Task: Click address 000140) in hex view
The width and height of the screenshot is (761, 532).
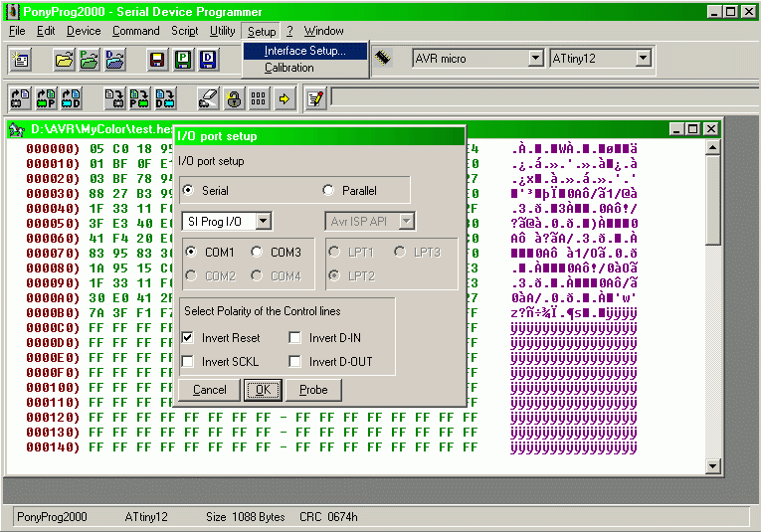Action: 53,447
